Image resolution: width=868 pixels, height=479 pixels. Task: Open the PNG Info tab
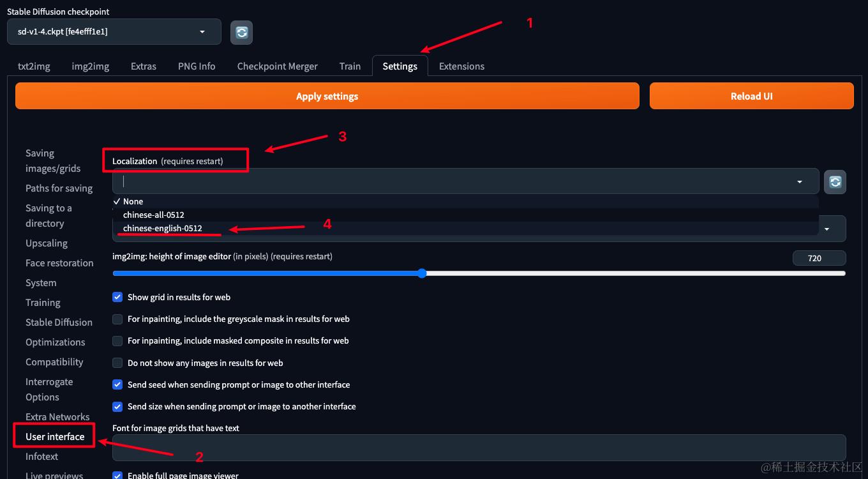pyautogui.click(x=197, y=66)
